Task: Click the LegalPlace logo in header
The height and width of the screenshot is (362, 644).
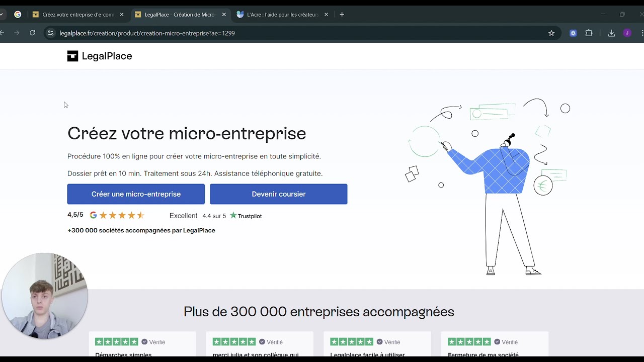Action: (x=100, y=56)
